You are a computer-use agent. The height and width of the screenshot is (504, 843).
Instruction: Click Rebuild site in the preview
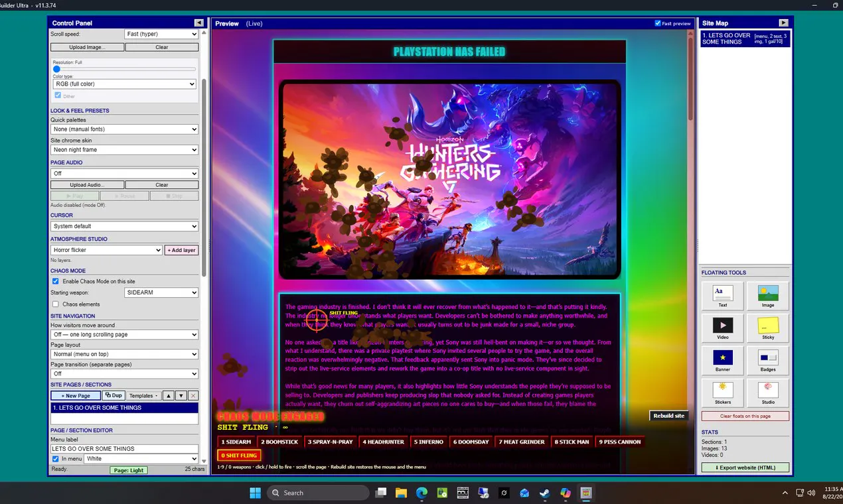point(668,416)
